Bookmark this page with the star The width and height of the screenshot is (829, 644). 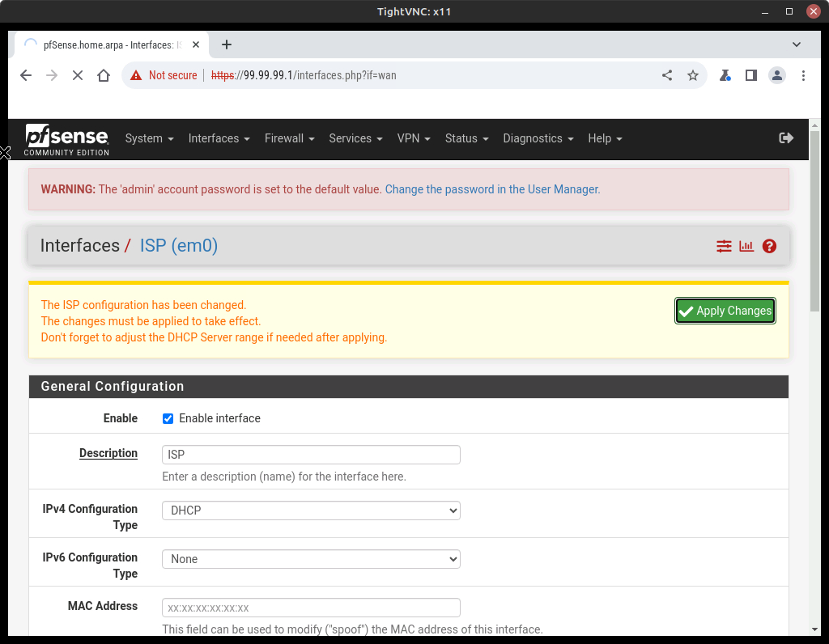693,75
